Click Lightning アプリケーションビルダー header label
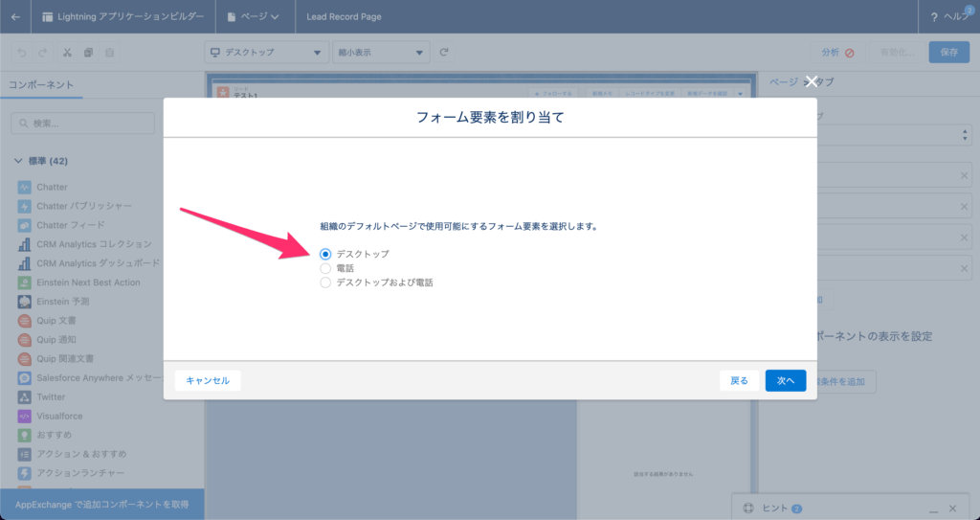This screenshot has width=980, height=520. (x=130, y=17)
